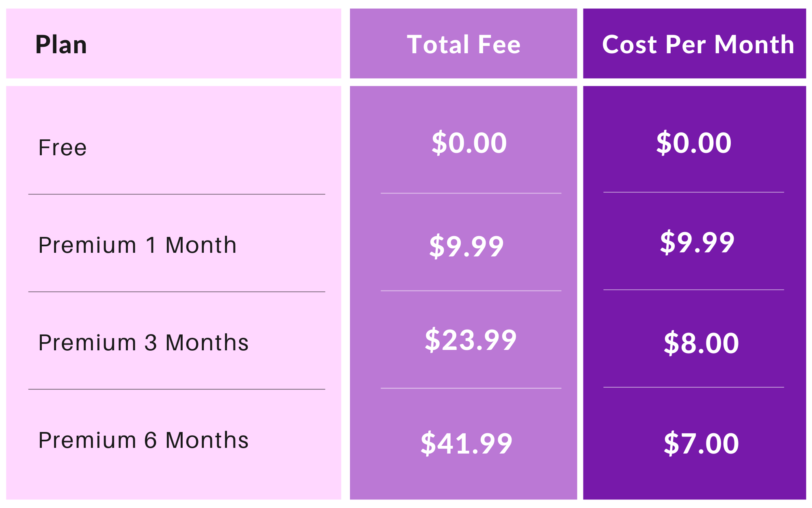Click the $41.99 total fee value
This screenshot has height=508, width=812.
(x=466, y=443)
